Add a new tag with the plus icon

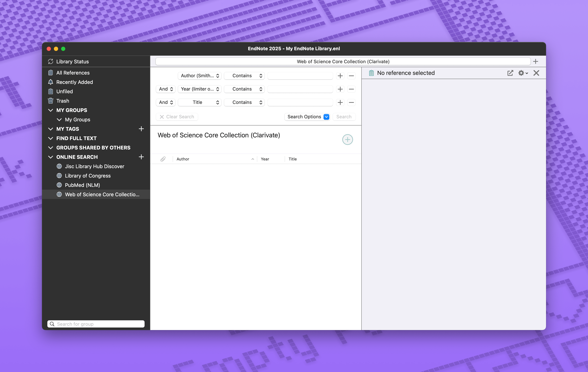click(x=141, y=129)
